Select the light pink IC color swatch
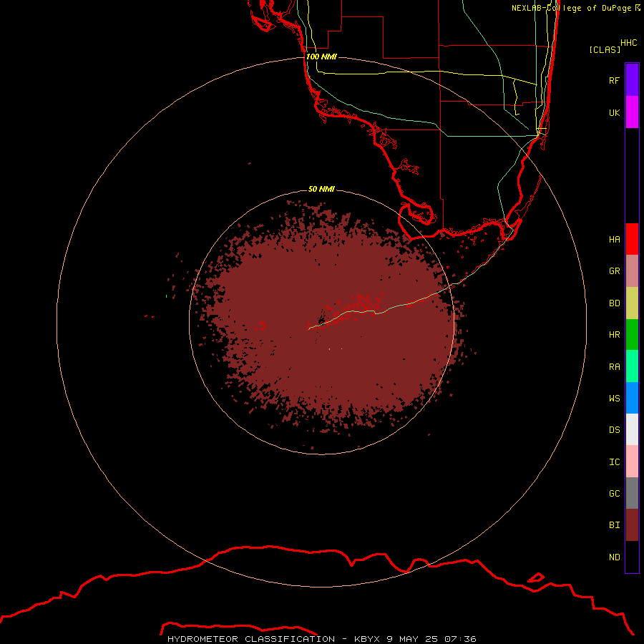644x644 pixels. pyautogui.click(x=632, y=462)
